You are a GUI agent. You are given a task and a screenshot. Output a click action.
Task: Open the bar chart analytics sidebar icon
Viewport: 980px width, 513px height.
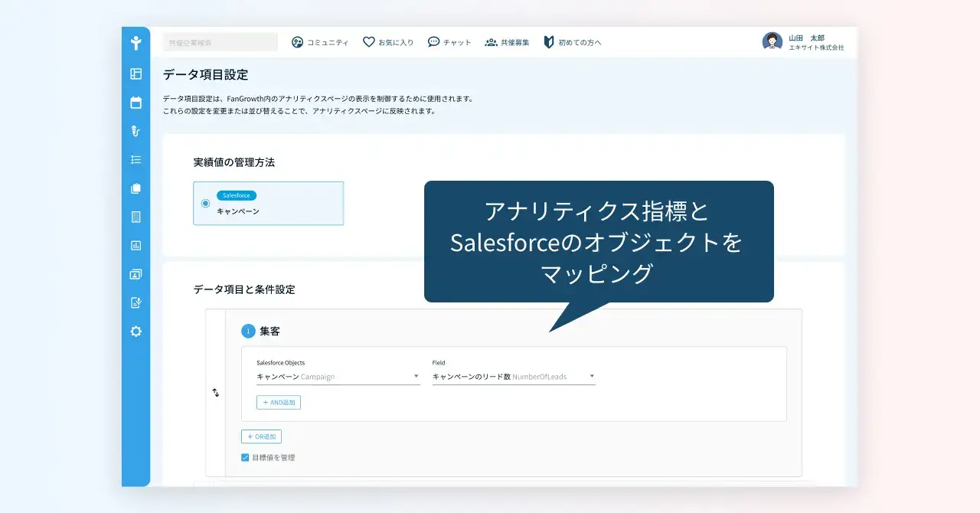pyautogui.click(x=136, y=246)
